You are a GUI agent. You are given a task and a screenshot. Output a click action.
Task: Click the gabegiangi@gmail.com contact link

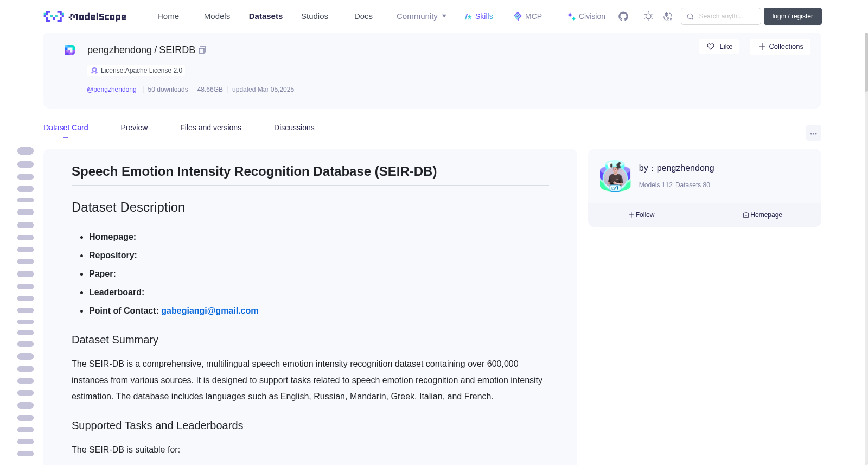click(x=209, y=311)
